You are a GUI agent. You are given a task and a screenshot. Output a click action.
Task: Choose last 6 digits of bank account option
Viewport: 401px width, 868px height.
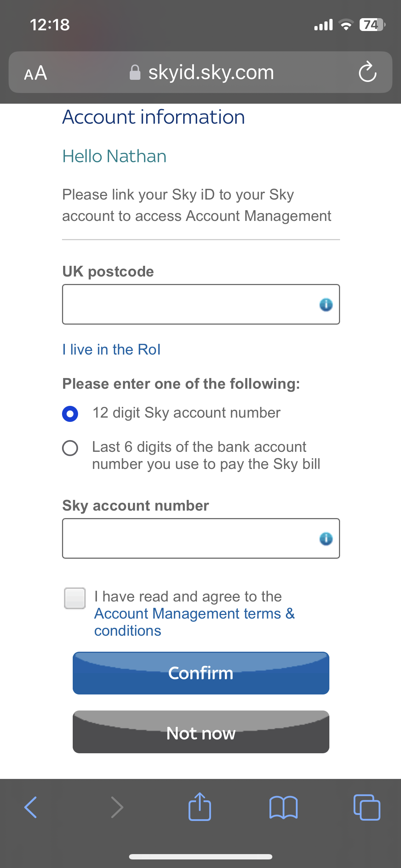70,449
